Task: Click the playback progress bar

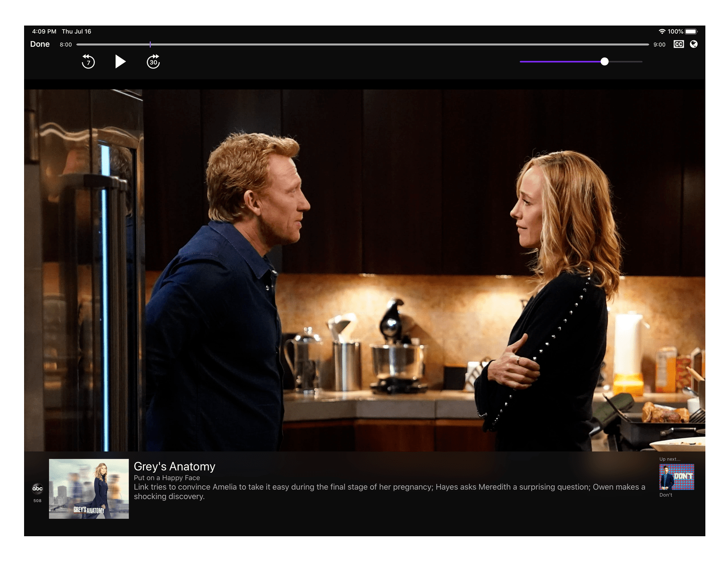Action: (363, 44)
